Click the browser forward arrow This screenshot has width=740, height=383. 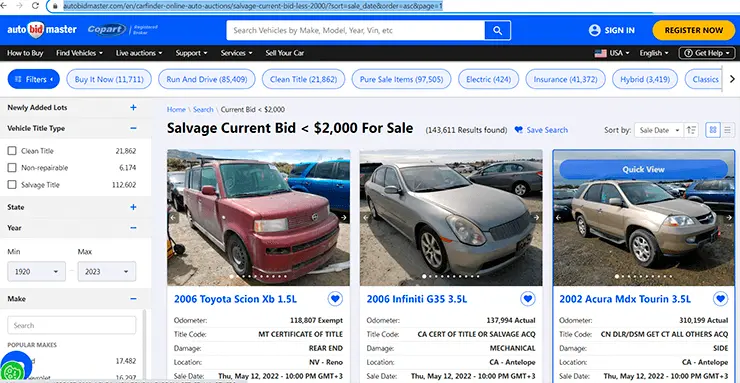20,5
